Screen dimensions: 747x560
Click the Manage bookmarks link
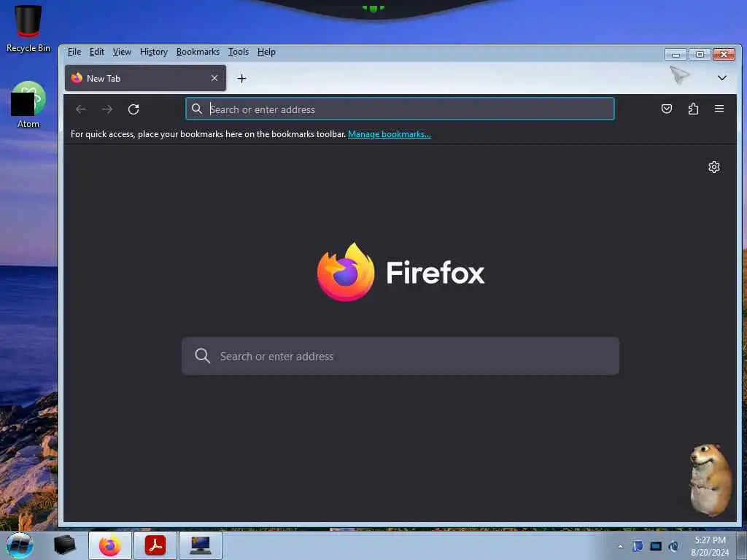tap(390, 134)
